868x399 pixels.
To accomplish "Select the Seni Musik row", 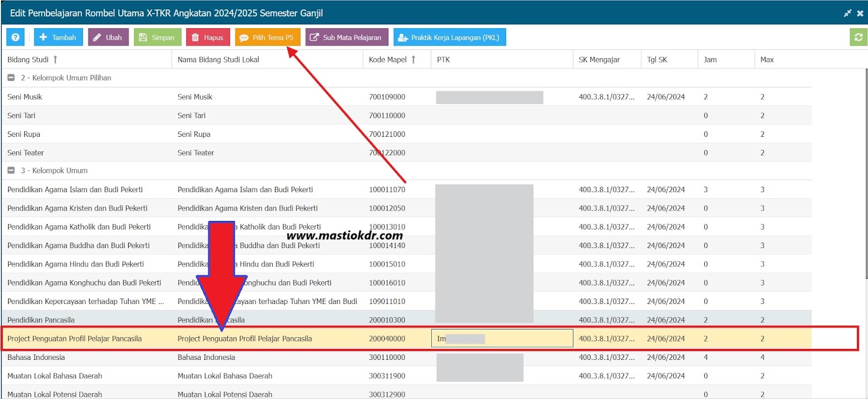I will click(x=407, y=97).
